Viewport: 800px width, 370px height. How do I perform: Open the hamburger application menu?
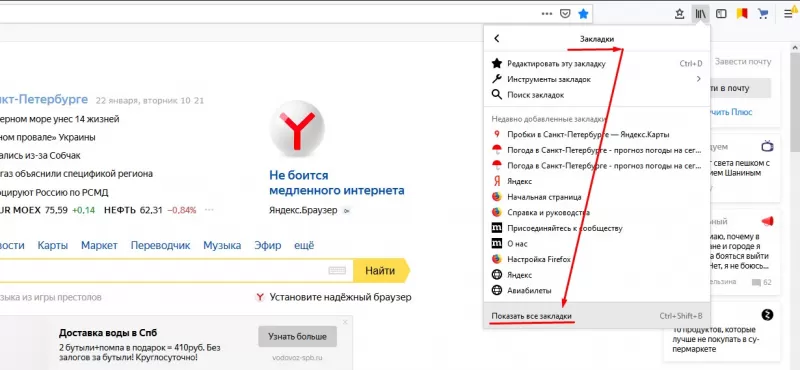pos(789,14)
